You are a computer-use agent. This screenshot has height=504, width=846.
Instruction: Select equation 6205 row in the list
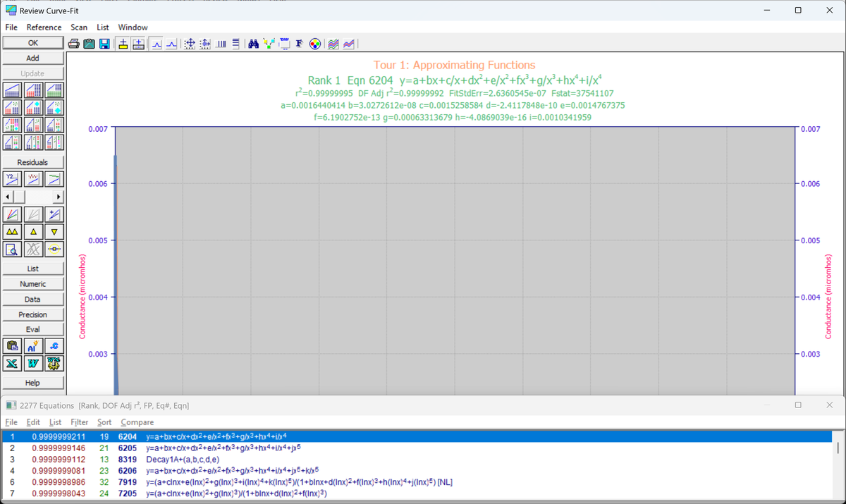[x=416, y=448]
